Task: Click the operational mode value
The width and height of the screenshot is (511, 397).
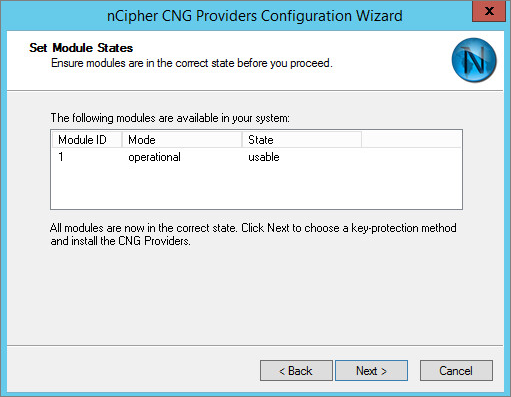Action: [154, 157]
